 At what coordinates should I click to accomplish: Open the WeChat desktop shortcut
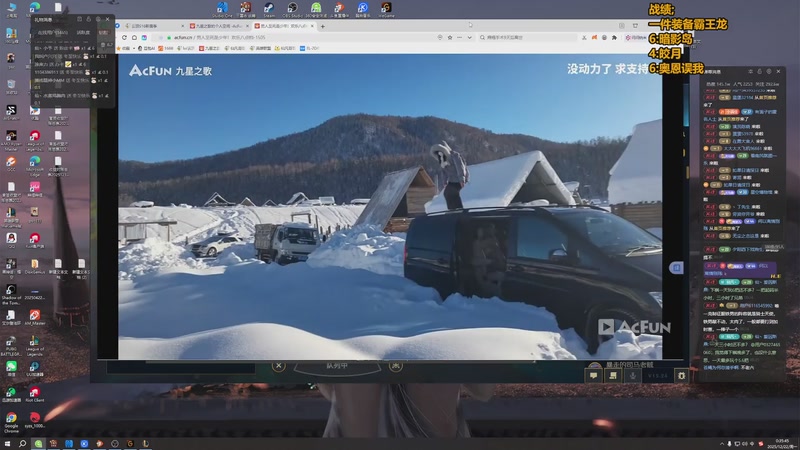point(11,368)
